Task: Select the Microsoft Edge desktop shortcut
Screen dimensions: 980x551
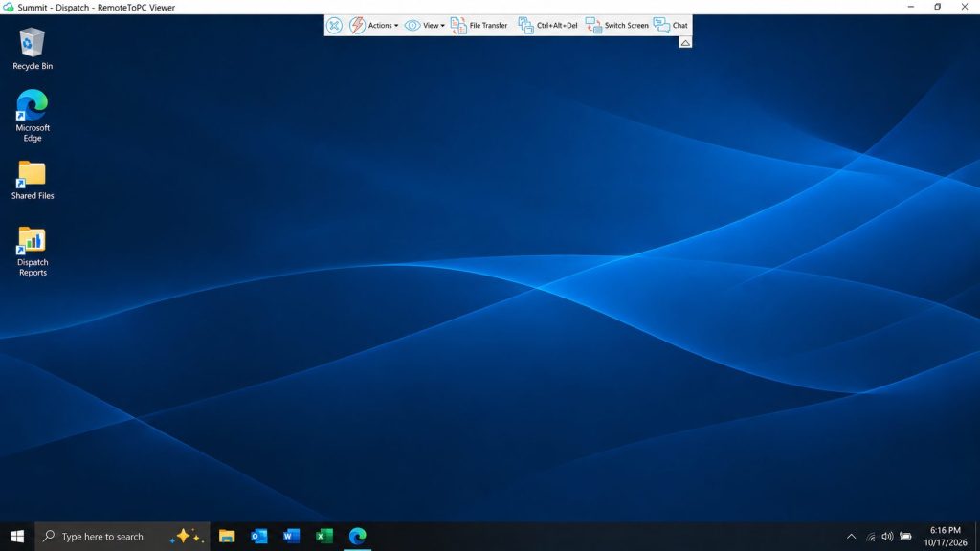Action: tap(33, 116)
